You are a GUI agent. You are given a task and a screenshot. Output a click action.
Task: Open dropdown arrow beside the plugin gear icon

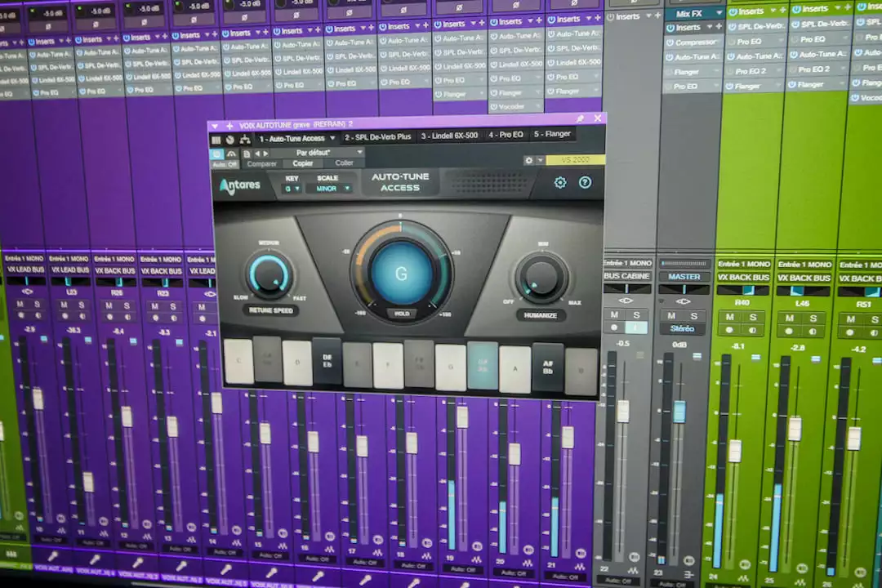(x=540, y=160)
